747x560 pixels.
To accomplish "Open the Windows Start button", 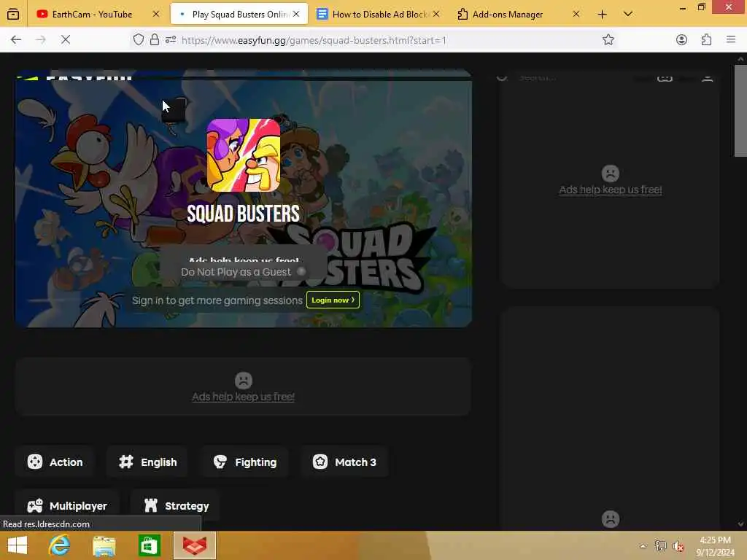I will (x=18, y=545).
